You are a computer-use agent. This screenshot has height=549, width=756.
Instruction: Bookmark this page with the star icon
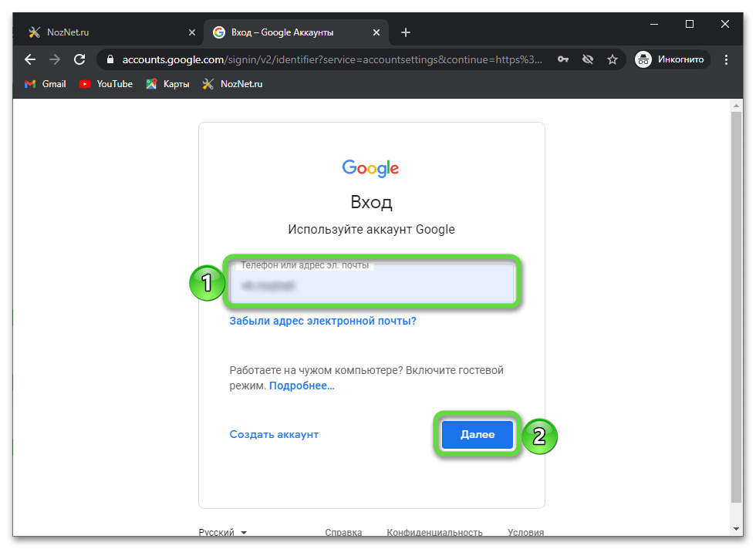point(613,59)
